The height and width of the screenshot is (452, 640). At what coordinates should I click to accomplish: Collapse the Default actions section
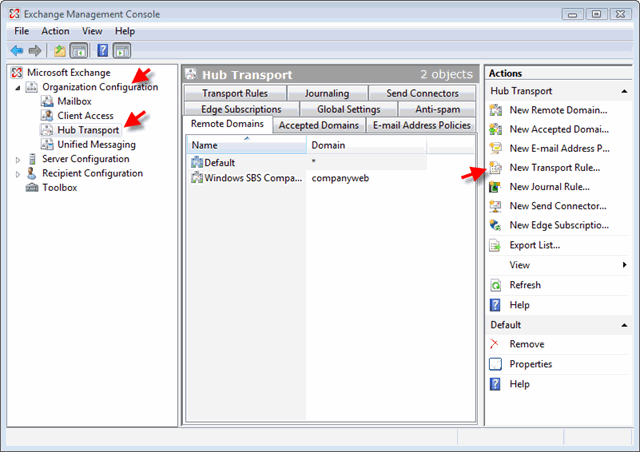pos(624,325)
